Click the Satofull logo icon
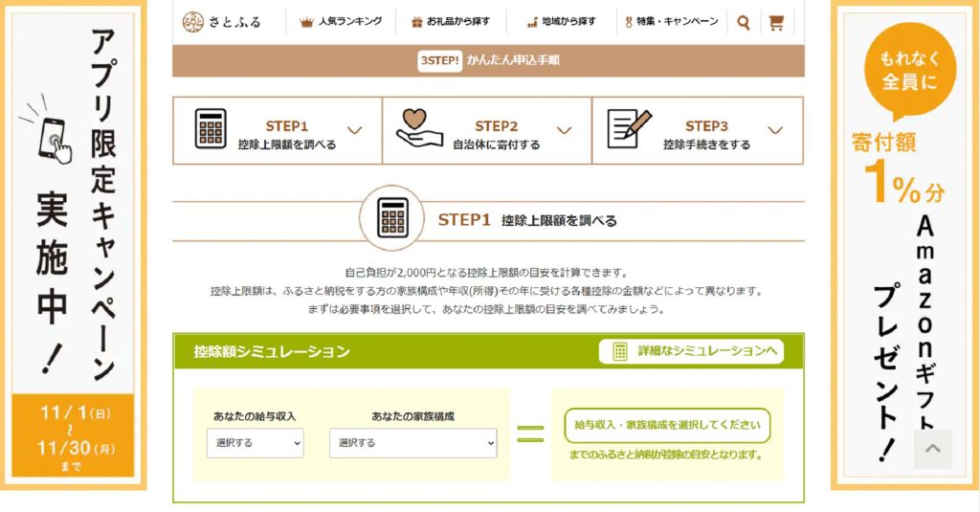 coord(194,21)
